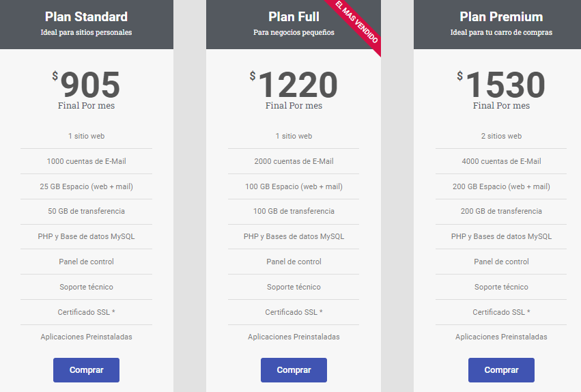Click 2 sitios web feature row

click(x=501, y=136)
